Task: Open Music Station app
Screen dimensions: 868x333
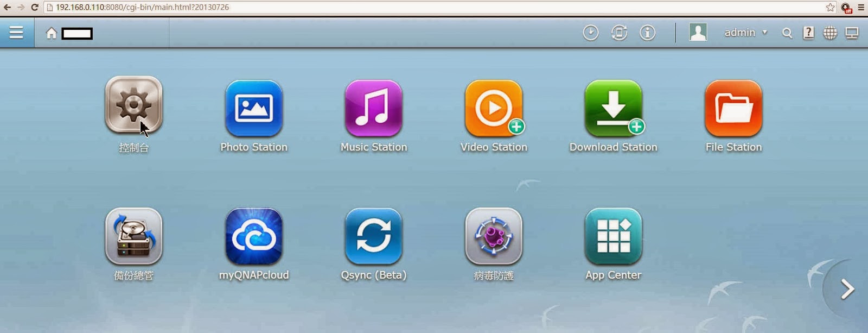Action: pos(374,108)
